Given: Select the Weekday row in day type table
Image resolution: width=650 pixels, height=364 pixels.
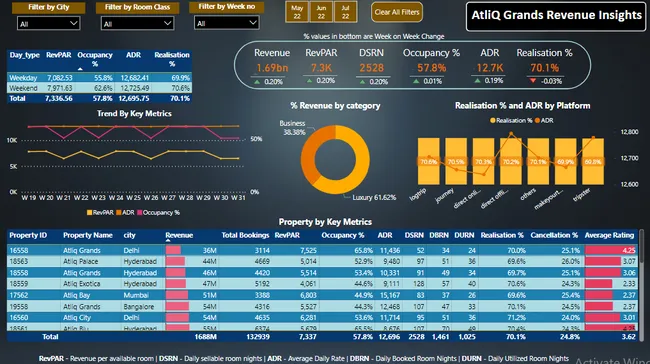Looking at the screenshot, I should 99,78.
